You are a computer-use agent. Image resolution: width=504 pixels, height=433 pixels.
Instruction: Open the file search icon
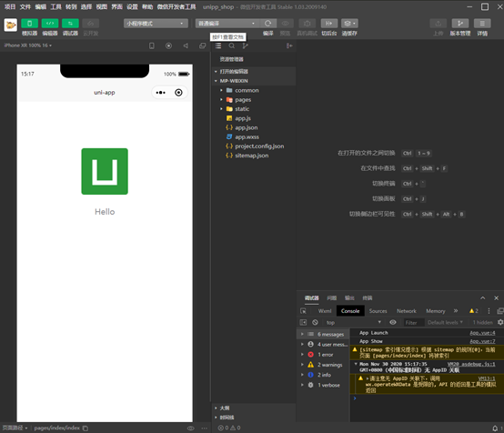pos(231,46)
